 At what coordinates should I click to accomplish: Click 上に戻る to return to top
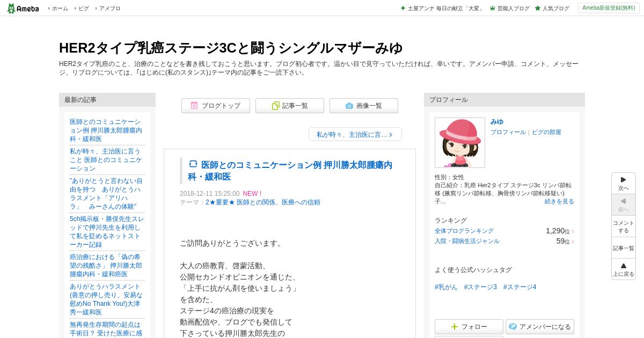click(624, 269)
